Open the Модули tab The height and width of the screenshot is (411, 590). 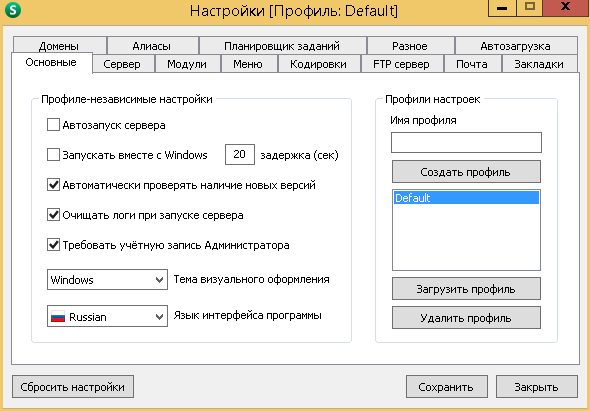[x=187, y=64]
